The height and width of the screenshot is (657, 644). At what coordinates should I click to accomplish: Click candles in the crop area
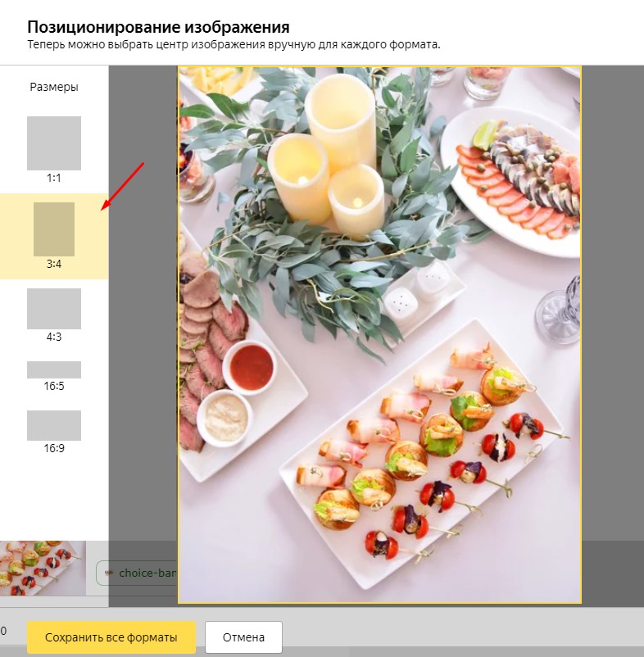click(328, 150)
